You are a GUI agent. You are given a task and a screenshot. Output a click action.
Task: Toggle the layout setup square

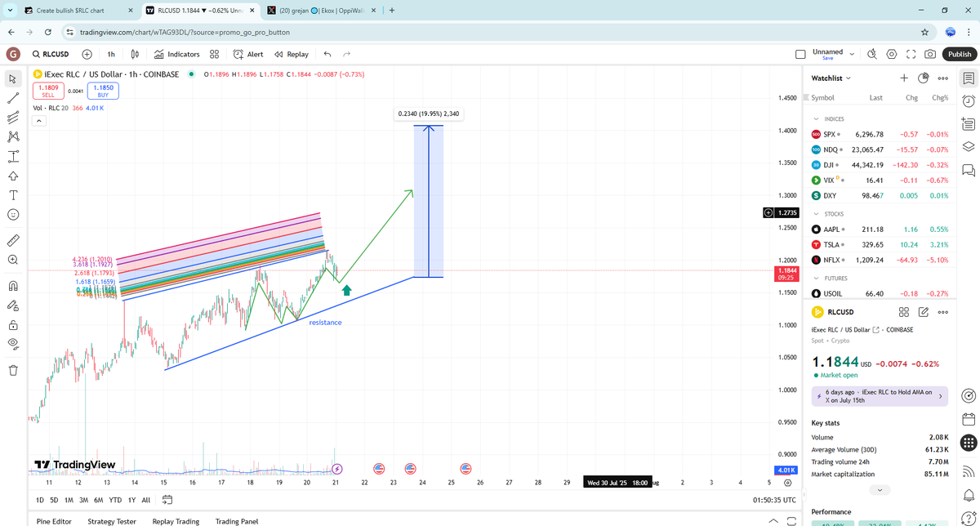click(800, 55)
